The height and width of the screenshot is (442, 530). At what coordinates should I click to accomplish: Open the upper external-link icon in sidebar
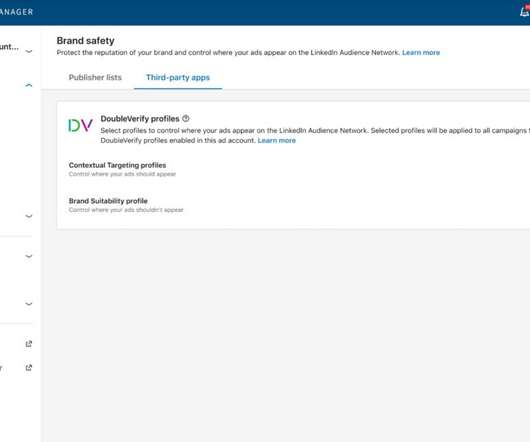coord(29,344)
